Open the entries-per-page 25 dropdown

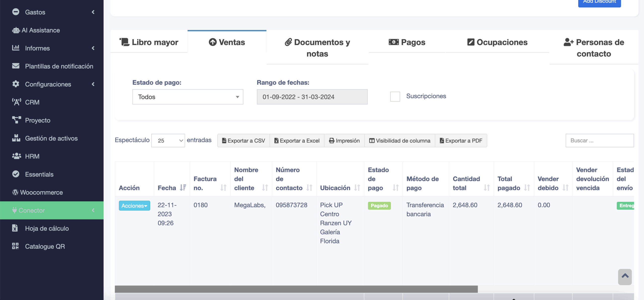[x=168, y=141]
